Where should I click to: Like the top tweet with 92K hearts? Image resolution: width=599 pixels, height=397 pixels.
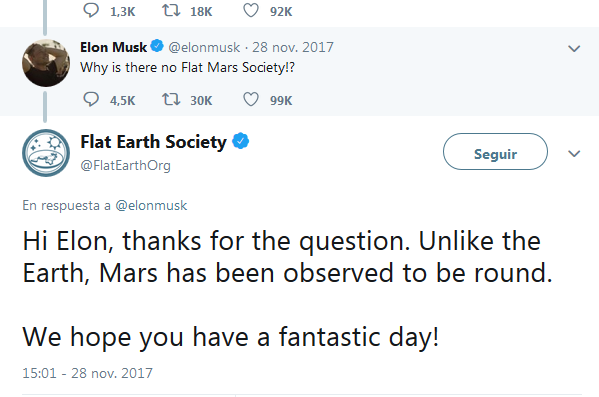(251, 10)
